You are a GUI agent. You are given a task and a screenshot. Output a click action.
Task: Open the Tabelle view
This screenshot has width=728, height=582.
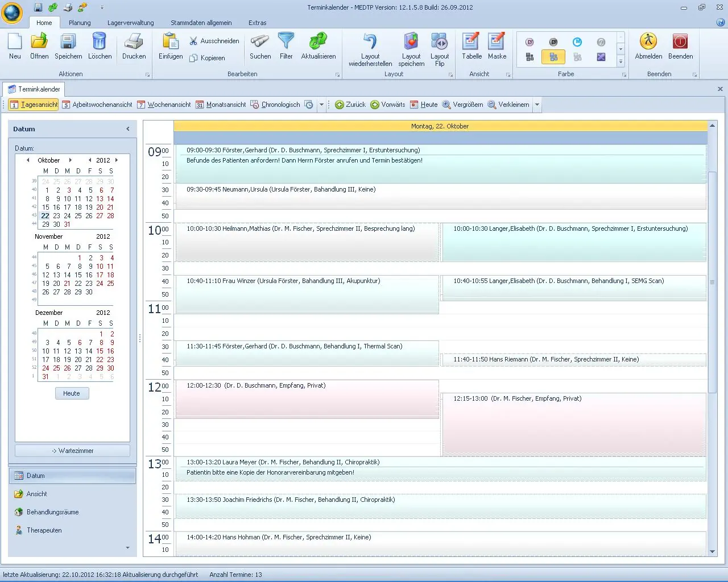(471, 48)
